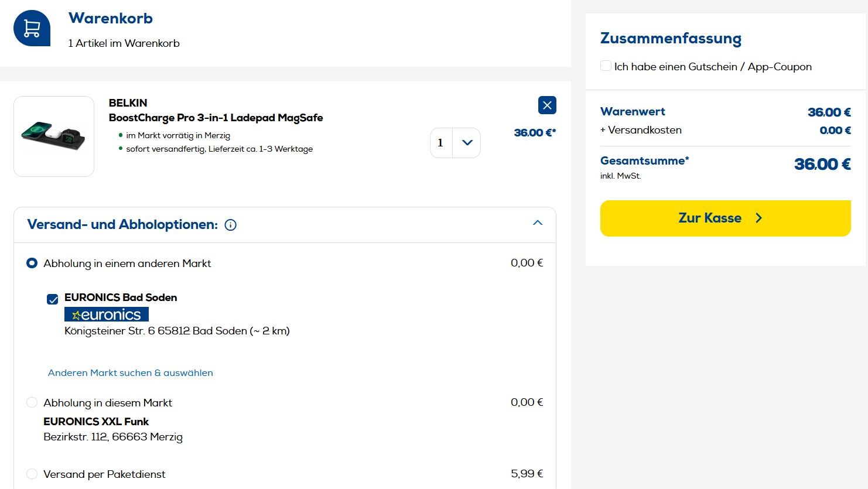Click the quantity field showing 1
The width and height of the screenshot is (868, 489).
(441, 143)
